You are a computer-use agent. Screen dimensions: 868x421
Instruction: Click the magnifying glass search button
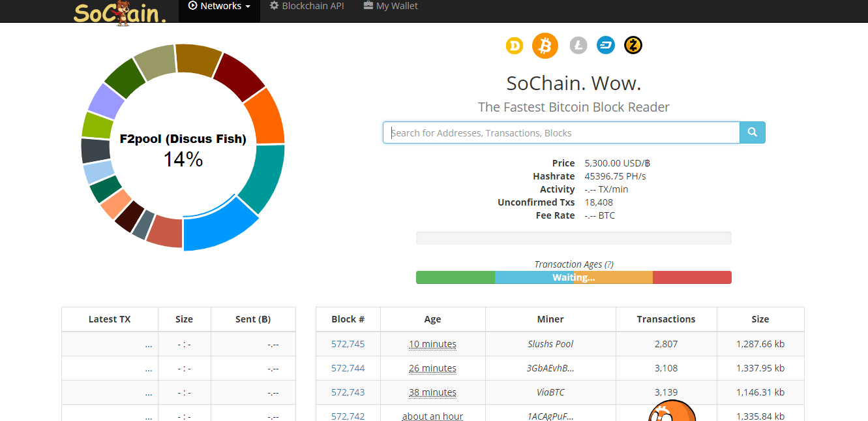coord(753,133)
